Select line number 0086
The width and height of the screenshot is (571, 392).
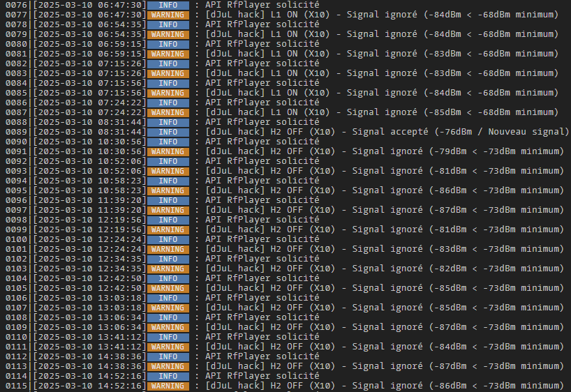pyautogui.click(x=16, y=103)
